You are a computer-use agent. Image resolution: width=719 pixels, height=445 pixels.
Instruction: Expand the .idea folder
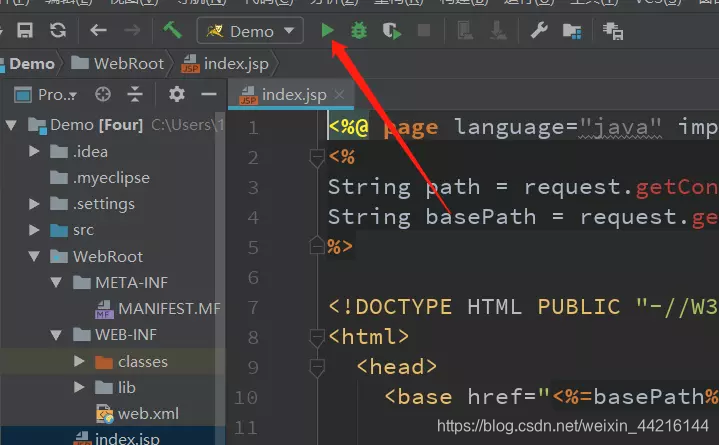34,151
